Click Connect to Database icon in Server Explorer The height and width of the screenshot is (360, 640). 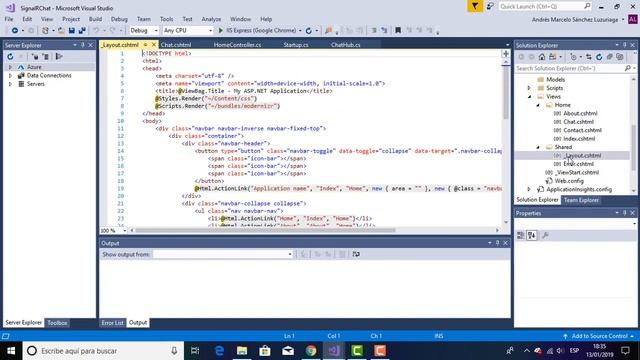tap(35, 57)
